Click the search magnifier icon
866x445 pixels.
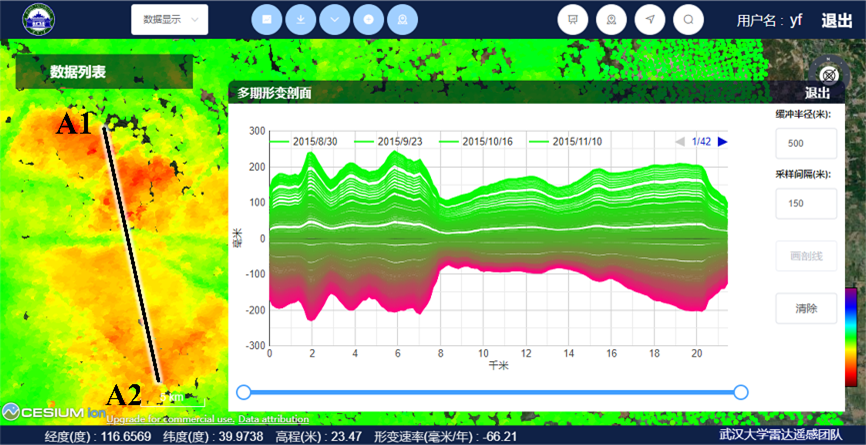[x=689, y=19]
